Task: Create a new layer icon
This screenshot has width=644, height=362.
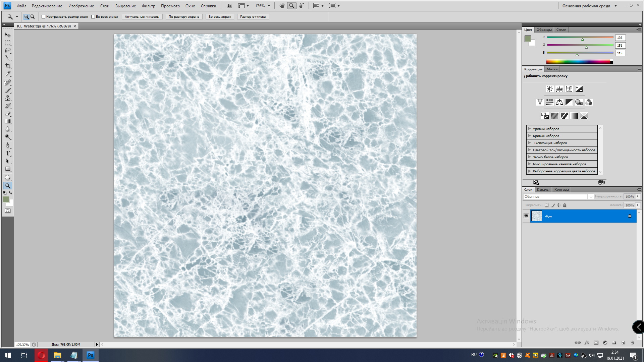Action: pos(623,343)
